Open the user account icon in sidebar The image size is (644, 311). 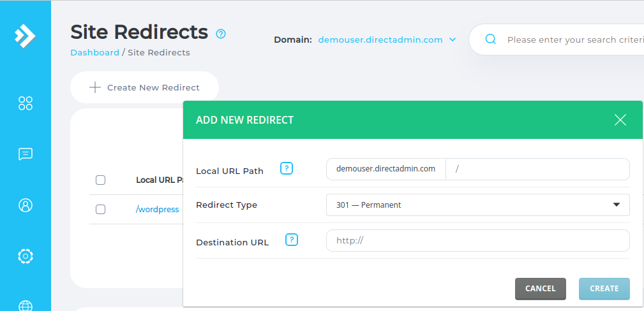point(26,205)
